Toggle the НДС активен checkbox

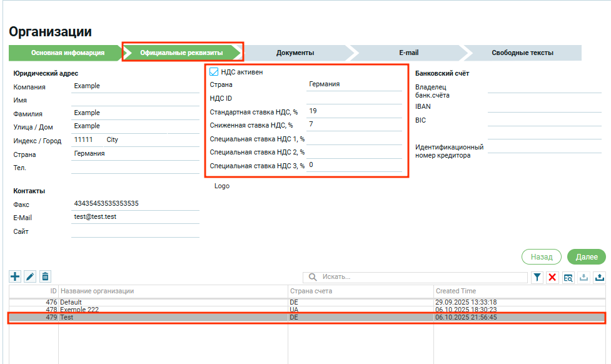point(214,72)
